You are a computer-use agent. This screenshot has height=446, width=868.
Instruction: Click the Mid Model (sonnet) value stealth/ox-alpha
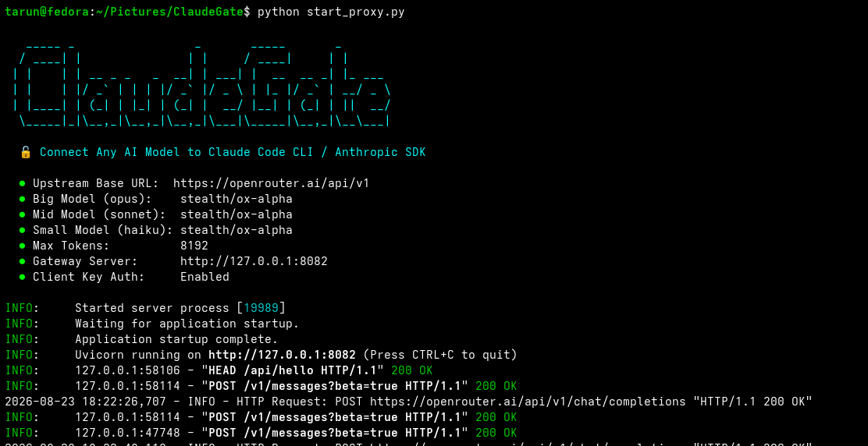tap(237, 214)
